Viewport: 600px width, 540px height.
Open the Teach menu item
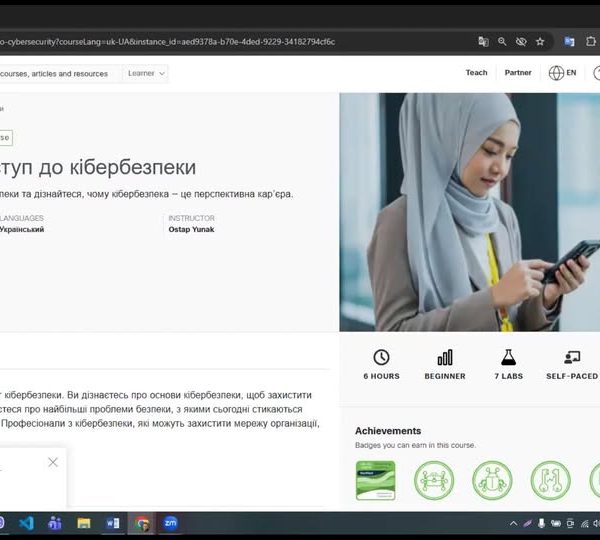(x=476, y=73)
